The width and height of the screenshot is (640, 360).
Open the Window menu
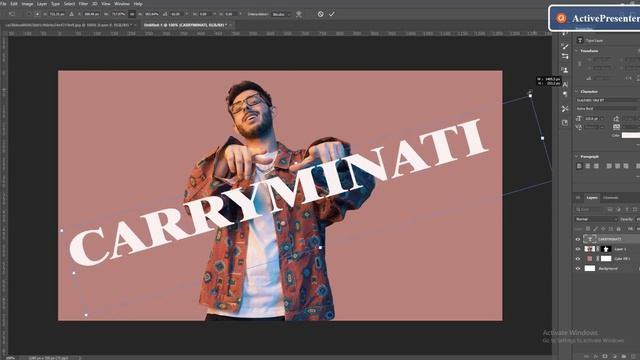[x=122, y=4]
